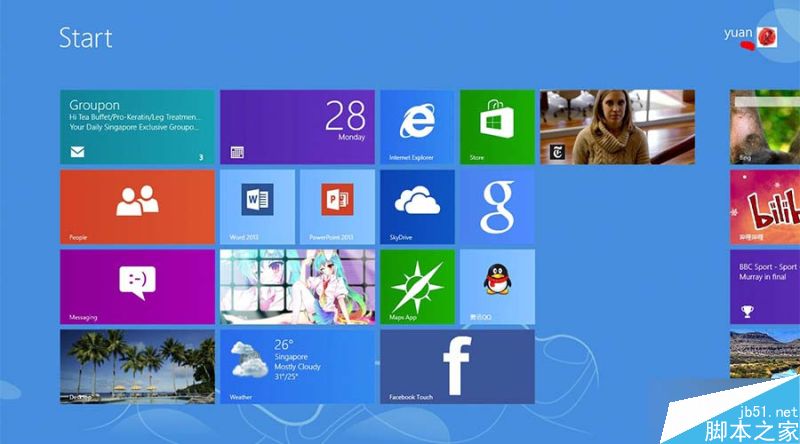Open the Weather tile for Singapore
Image resolution: width=800 pixels, height=444 pixels.
[x=297, y=366]
